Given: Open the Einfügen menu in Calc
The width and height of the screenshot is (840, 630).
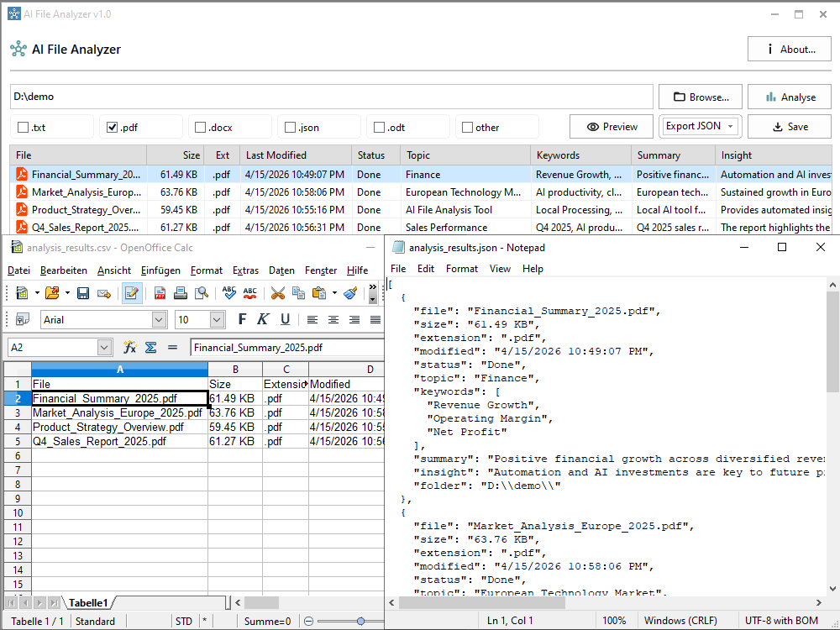Looking at the screenshot, I should (160, 270).
